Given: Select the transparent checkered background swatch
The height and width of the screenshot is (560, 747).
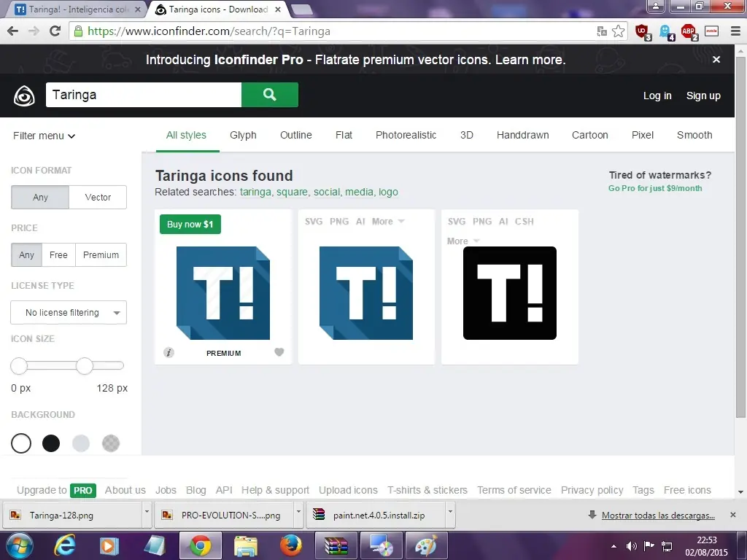Looking at the screenshot, I should tap(111, 443).
